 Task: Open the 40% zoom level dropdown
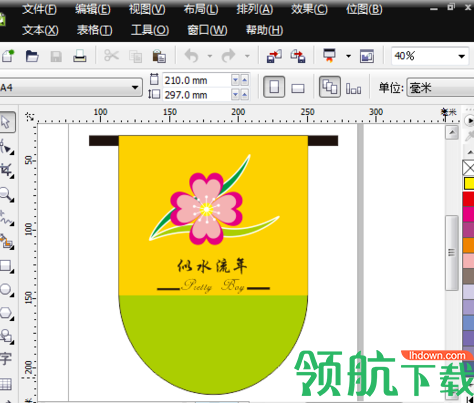click(x=461, y=56)
